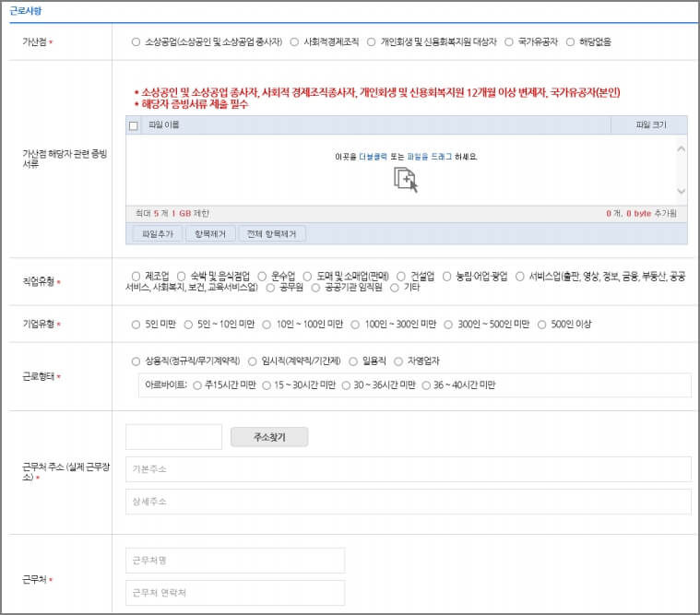Click the 전체 항목제거 button

tap(271, 234)
